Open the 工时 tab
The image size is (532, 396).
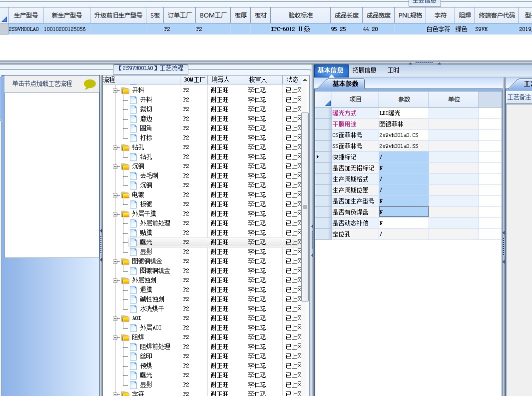pos(393,70)
